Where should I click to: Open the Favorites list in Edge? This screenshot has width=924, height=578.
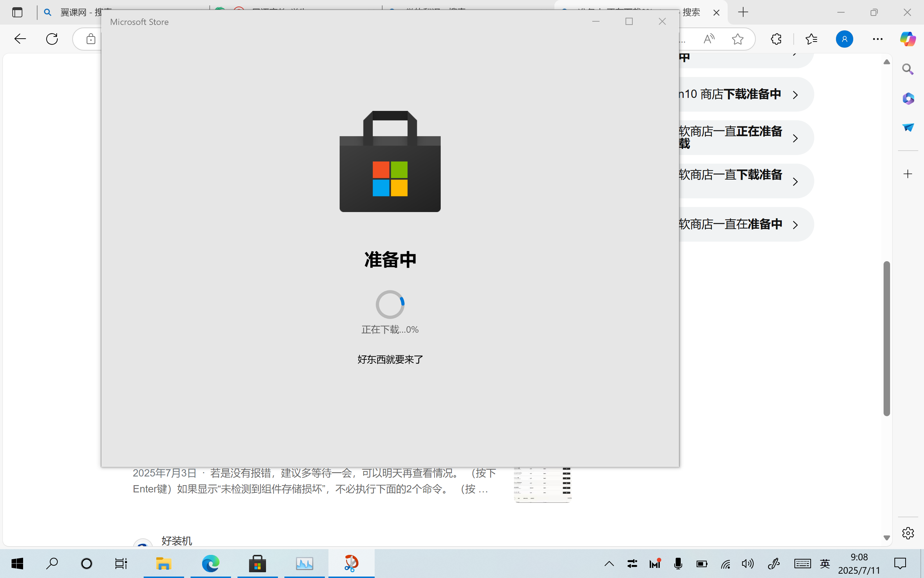811,39
